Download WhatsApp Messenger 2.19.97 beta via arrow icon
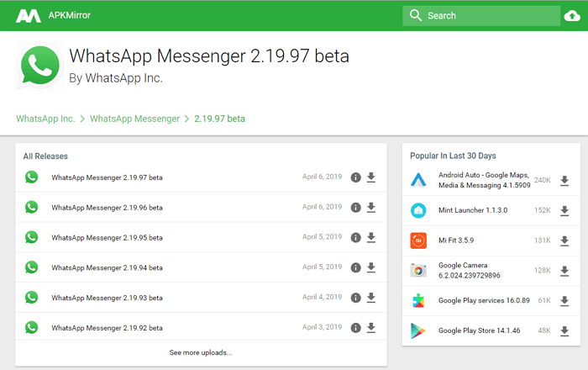The height and width of the screenshot is (370, 588). point(371,177)
